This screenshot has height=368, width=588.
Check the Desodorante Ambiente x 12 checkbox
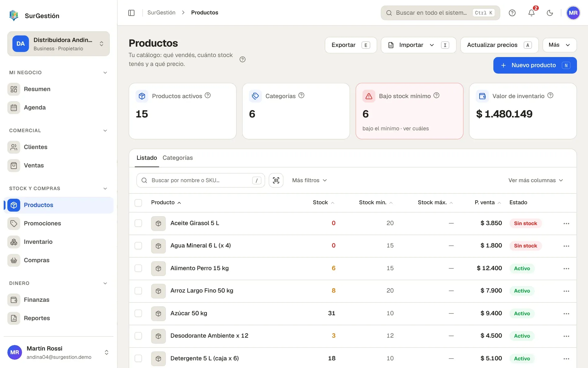click(138, 336)
